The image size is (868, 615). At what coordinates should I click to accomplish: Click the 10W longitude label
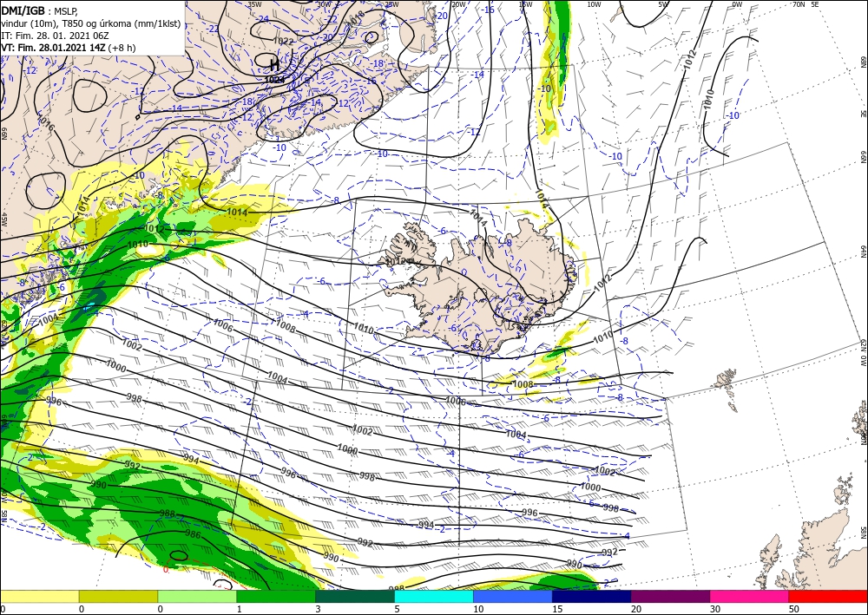(x=594, y=4)
